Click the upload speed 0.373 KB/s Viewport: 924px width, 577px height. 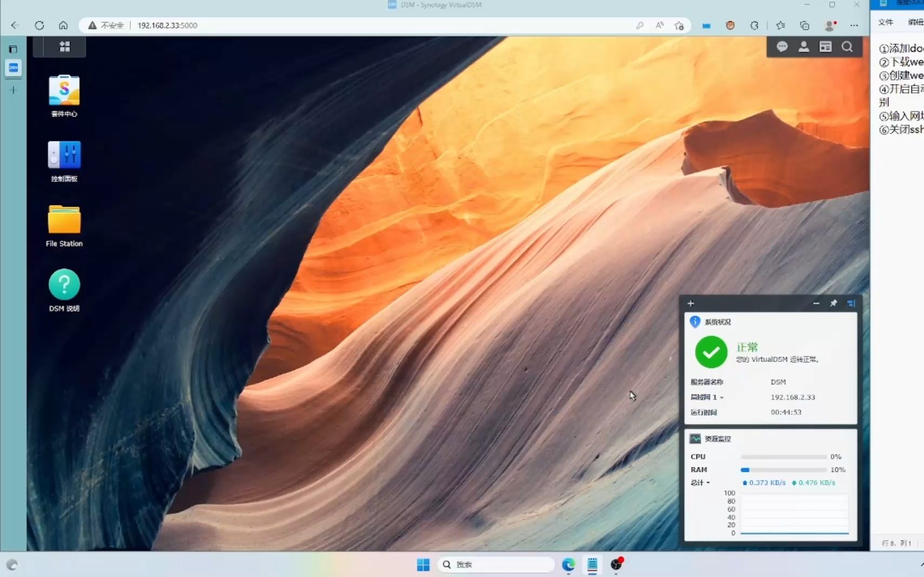[764, 482]
